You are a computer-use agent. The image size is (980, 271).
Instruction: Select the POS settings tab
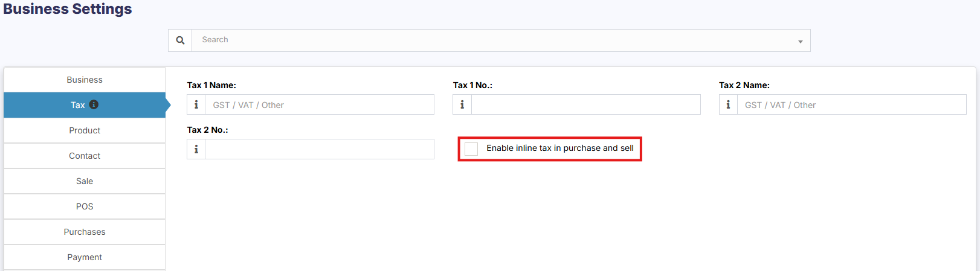tap(85, 206)
